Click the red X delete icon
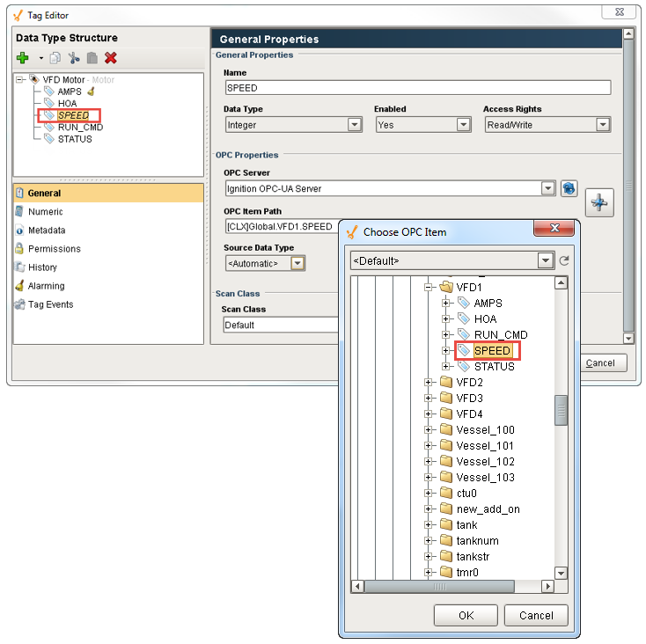The image size is (646, 644). 111,58
